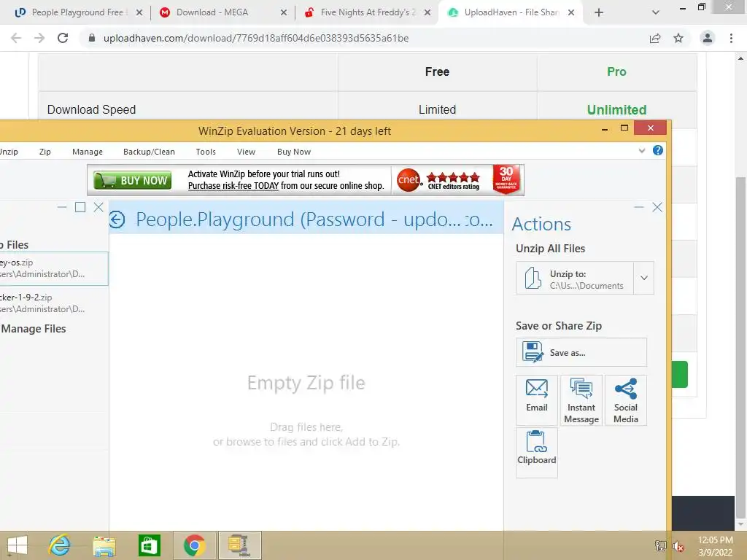
Task: Click the back arrow beside People.Playground title
Action: [117, 219]
